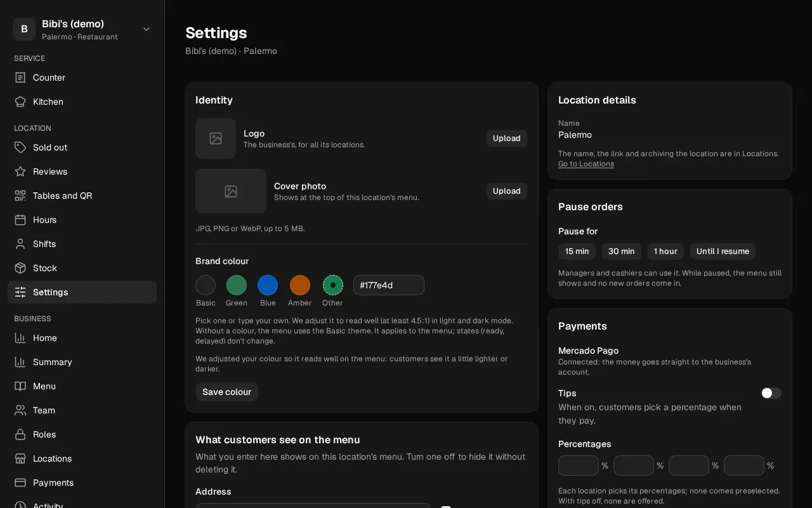
Task: Pause orders for 15 min
Action: click(x=577, y=251)
